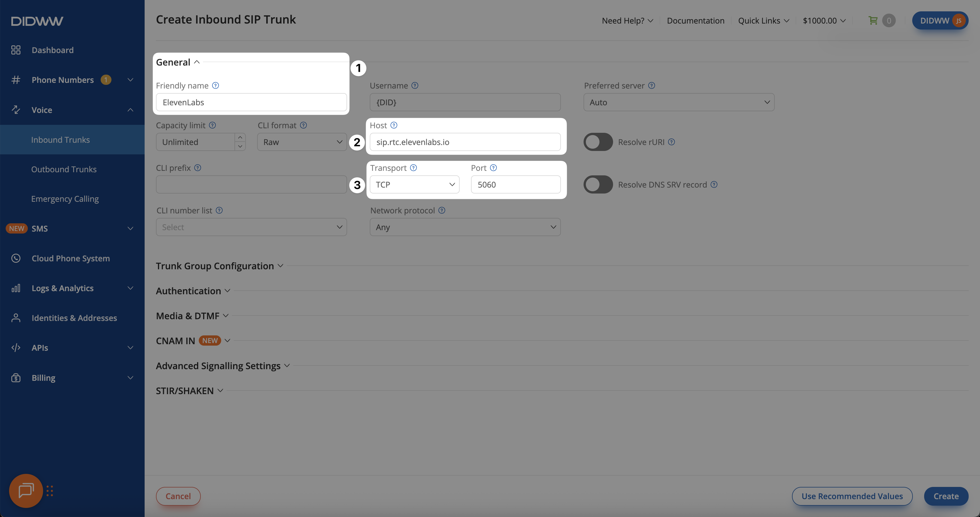Viewport: 980px width, 517px height.
Task: Turn on Resolve DNS SRV record
Action: pyautogui.click(x=598, y=185)
